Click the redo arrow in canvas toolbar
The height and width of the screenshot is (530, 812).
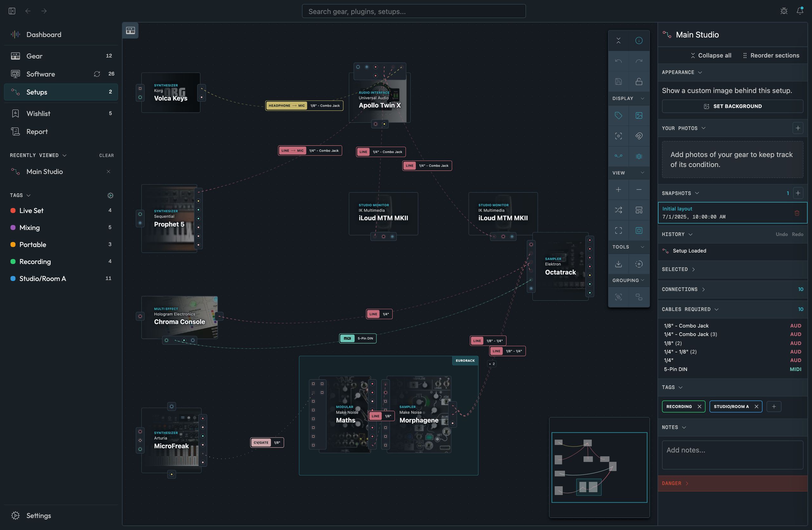point(639,61)
